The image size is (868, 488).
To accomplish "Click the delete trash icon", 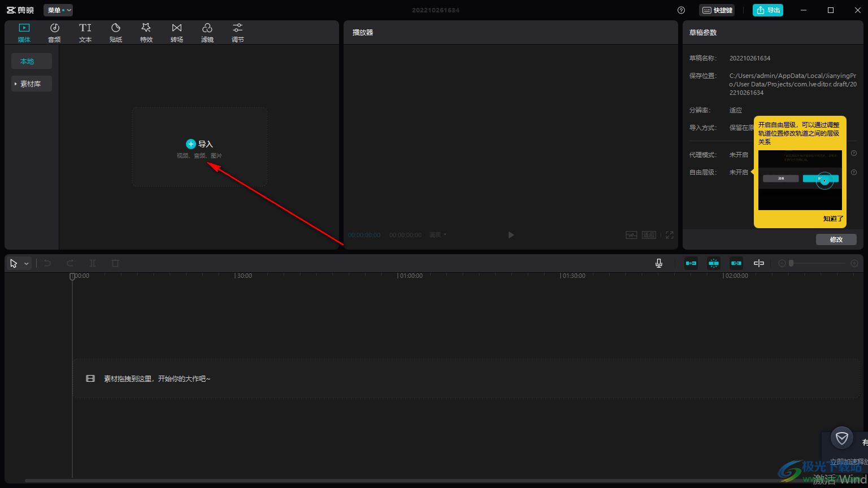I will tap(115, 263).
